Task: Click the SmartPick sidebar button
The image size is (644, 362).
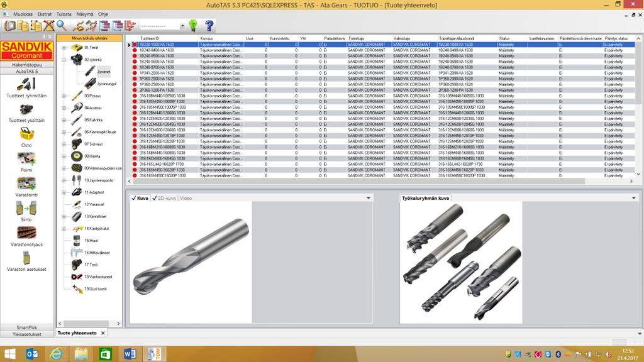Action: pyautogui.click(x=26, y=327)
